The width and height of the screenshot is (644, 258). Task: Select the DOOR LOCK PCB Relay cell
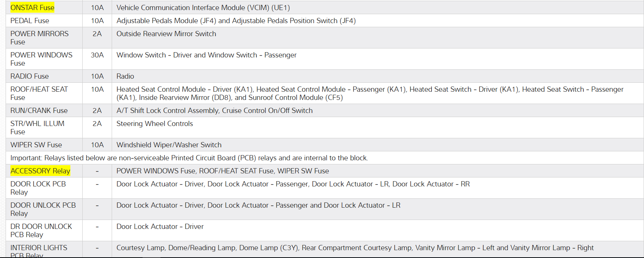(x=38, y=188)
